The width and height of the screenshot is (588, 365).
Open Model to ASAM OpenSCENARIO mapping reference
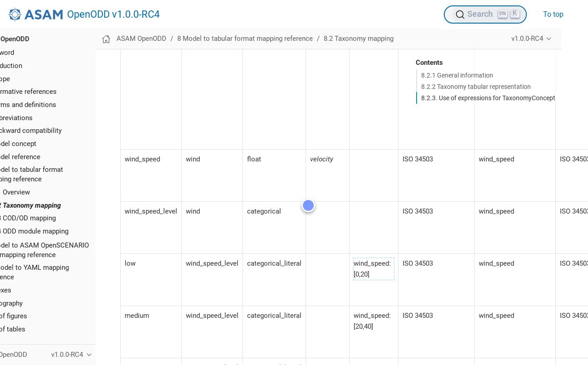click(44, 250)
